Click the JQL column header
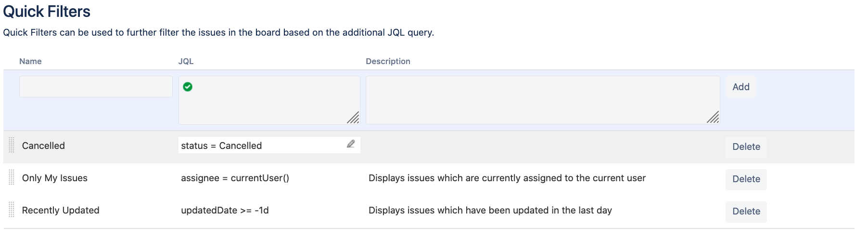The width and height of the screenshot is (868, 240). point(186,61)
